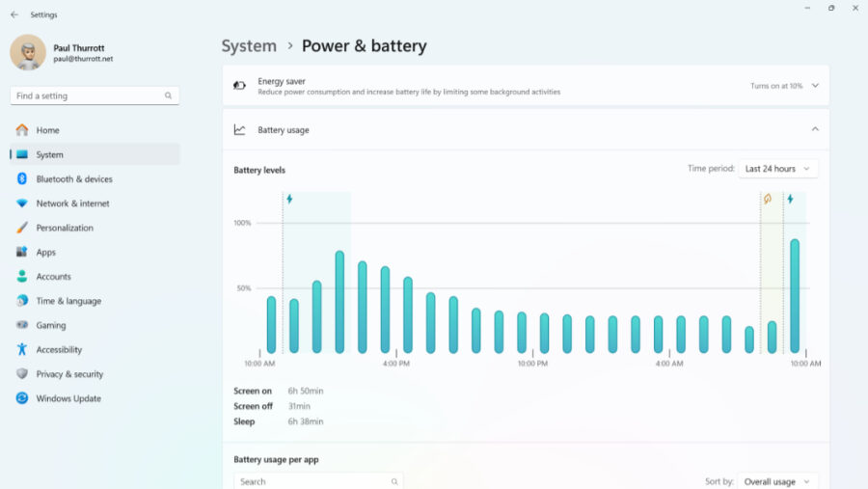
Task: Click the Find a setting search box
Action: coord(89,96)
